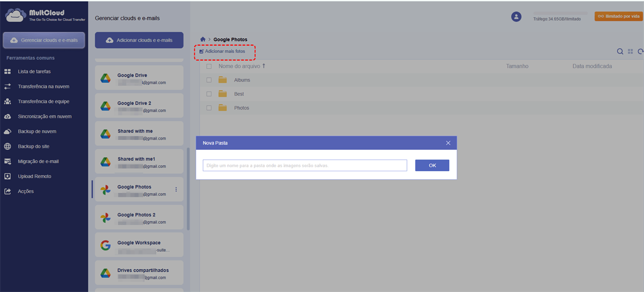This screenshot has width=644, height=292.
Task: Select the Google Drive 2 account
Action: [x=139, y=106]
